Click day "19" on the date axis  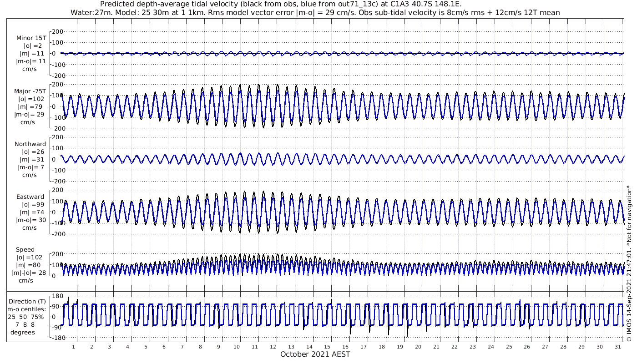coord(399,347)
